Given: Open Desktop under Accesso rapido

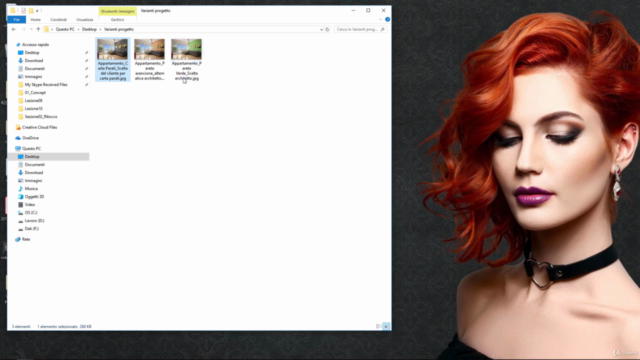Looking at the screenshot, I should (x=32, y=53).
